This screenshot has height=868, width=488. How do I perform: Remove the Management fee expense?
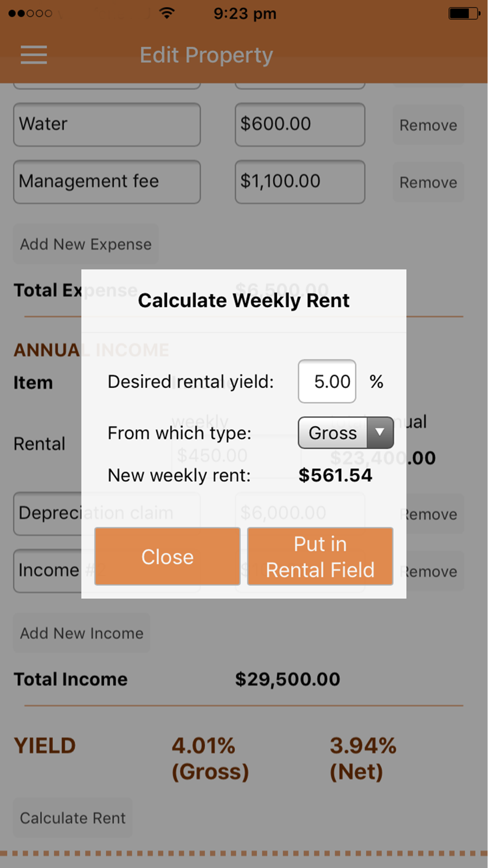coord(428,183)
